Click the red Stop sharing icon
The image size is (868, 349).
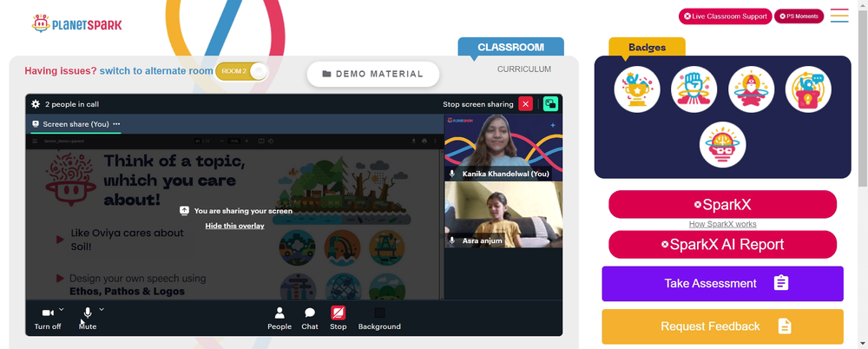pyautogui.click(x=339, y=313)
